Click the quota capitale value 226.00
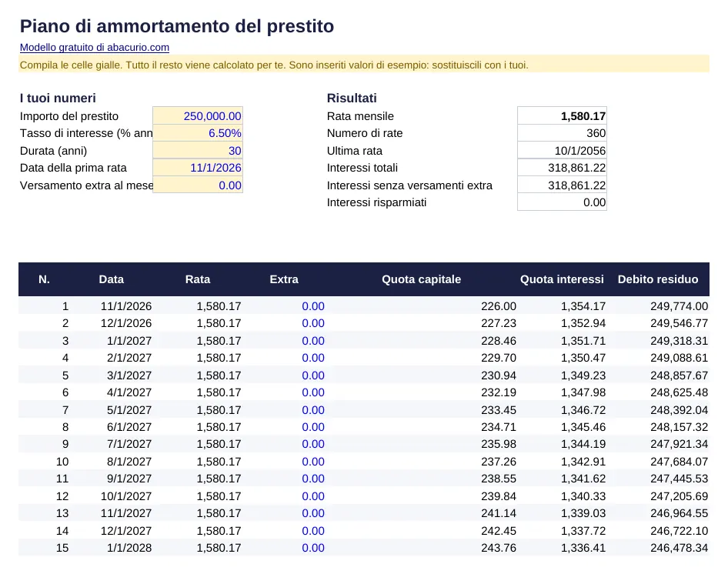 click(x=499, y=306)
